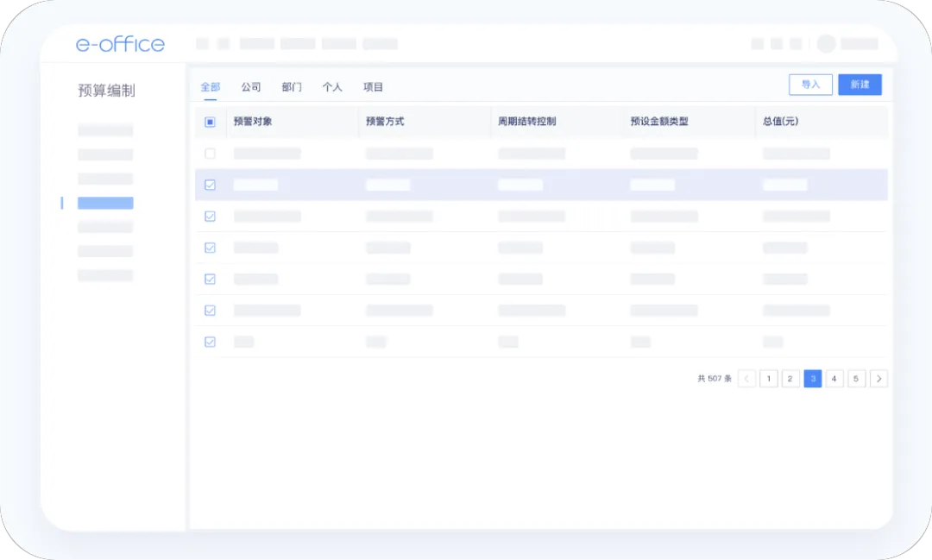Click the e-office logo
Viewport: 932px width, 560px height.
coord(120,44)
